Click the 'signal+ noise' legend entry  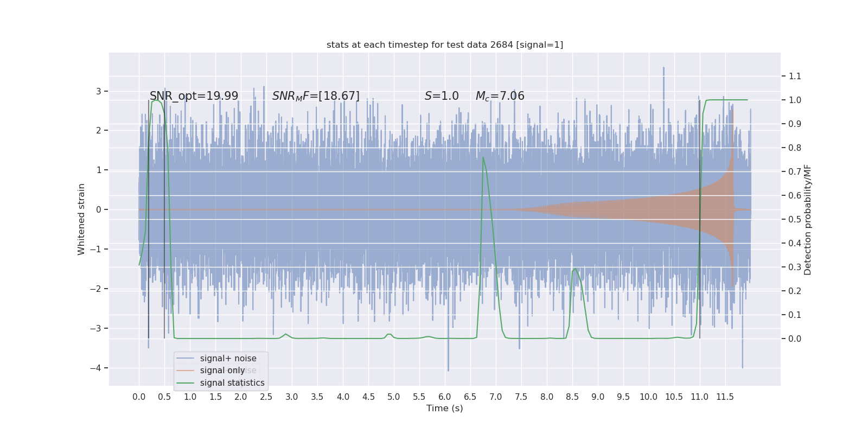228,359
